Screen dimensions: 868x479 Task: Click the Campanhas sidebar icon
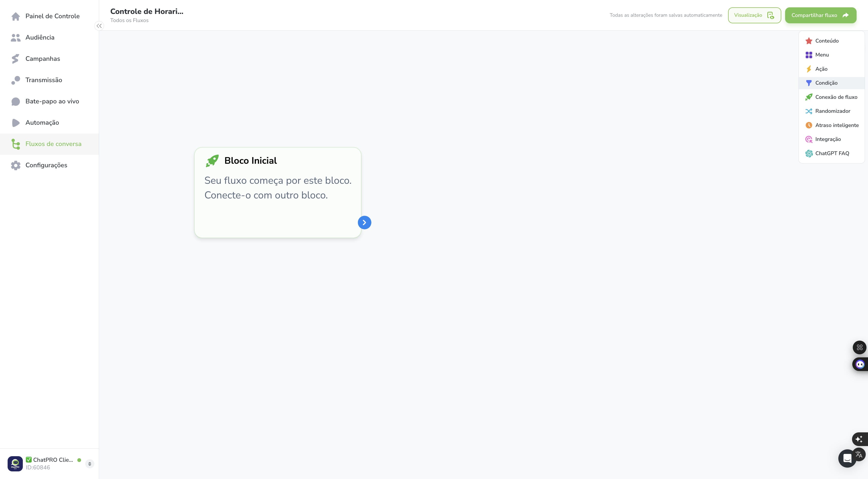[x=15, y=59]
